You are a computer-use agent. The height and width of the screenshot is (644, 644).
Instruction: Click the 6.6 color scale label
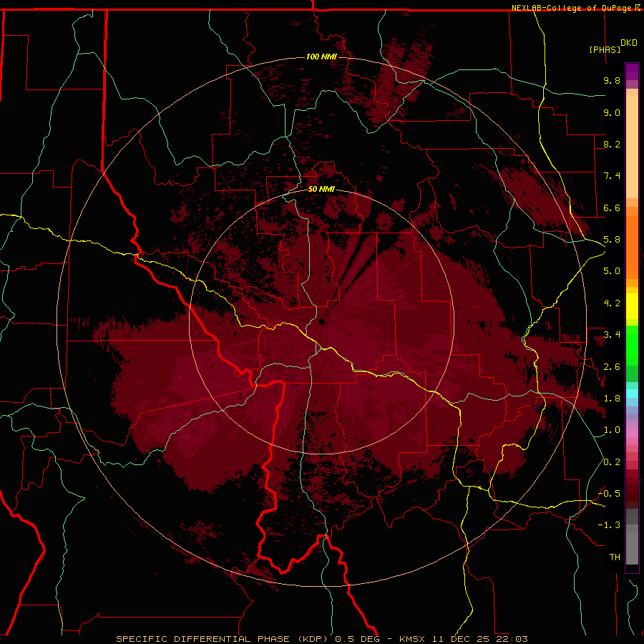click(x=612, y=208)
